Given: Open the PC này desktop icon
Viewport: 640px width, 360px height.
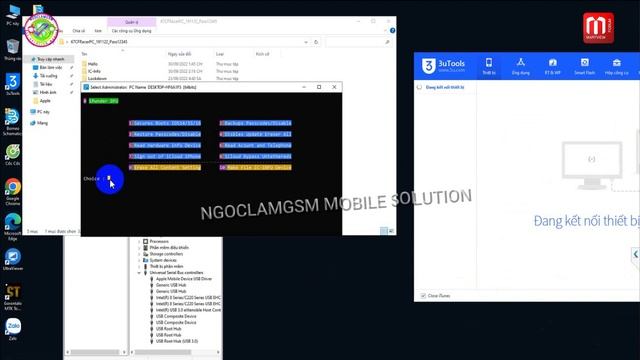Looking at the screenshot, I should point(13,16).
